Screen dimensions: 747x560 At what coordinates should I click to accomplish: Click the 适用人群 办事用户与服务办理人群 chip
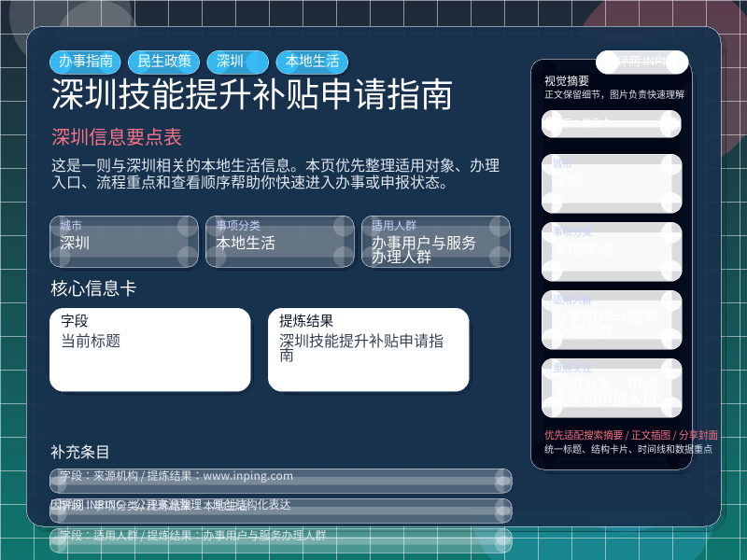[x=436, y=242]
